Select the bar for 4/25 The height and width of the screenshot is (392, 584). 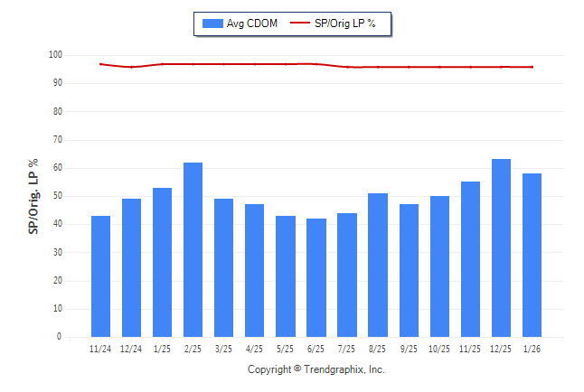[255, 270]
